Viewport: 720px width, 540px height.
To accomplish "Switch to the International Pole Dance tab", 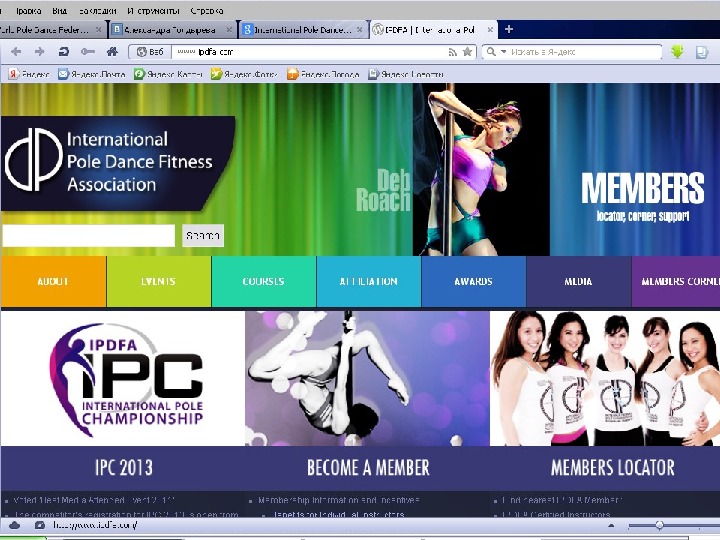I will [x=303, y=30].
